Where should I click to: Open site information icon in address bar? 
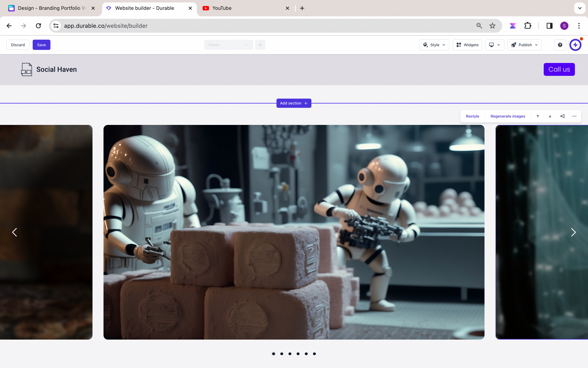56,26
